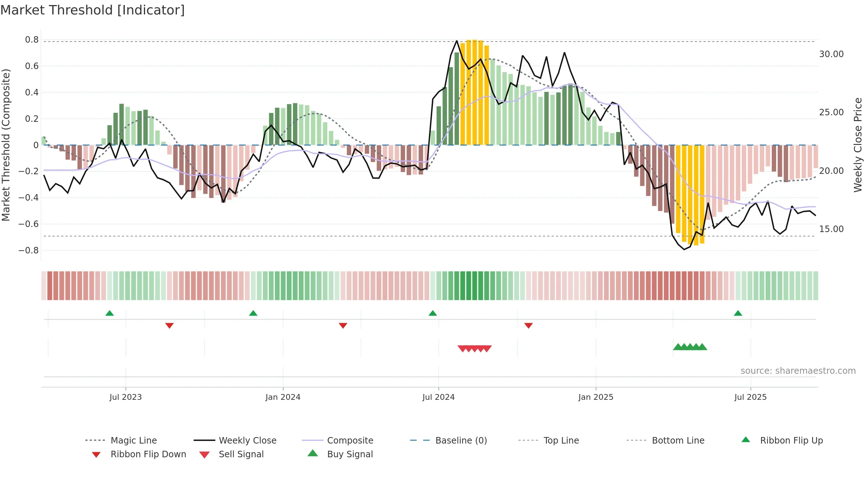Click the last red sell signal triangle

point(487,348)
